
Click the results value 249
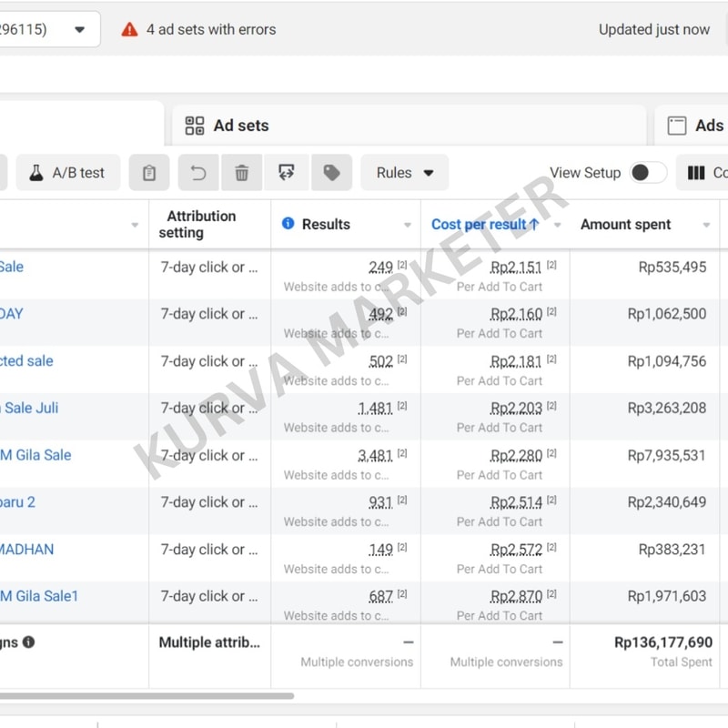tap(380, 267)
